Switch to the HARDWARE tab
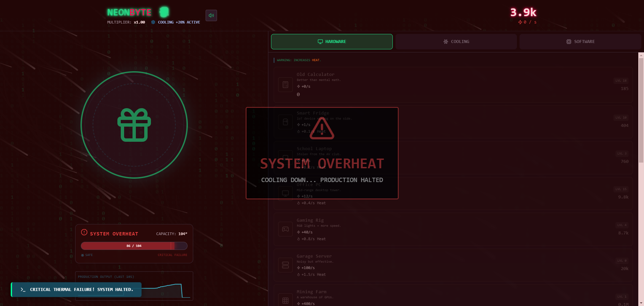The width and height of the screenshot is (644, 306). [x=332, y=42]
